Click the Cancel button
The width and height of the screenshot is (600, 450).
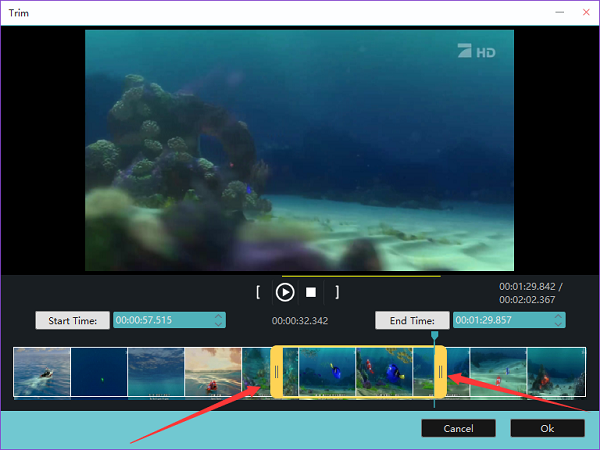(458, 428)
